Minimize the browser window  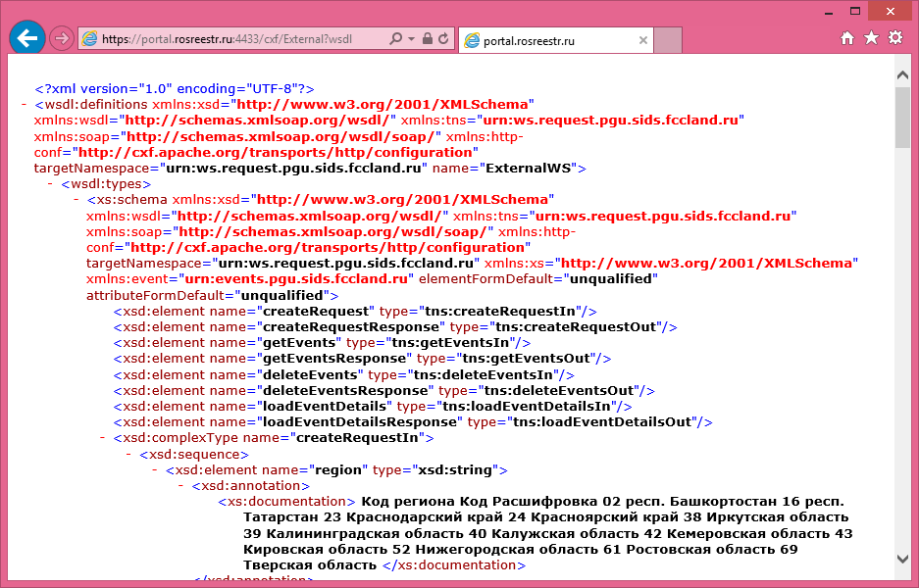click(x=829, y=12)
